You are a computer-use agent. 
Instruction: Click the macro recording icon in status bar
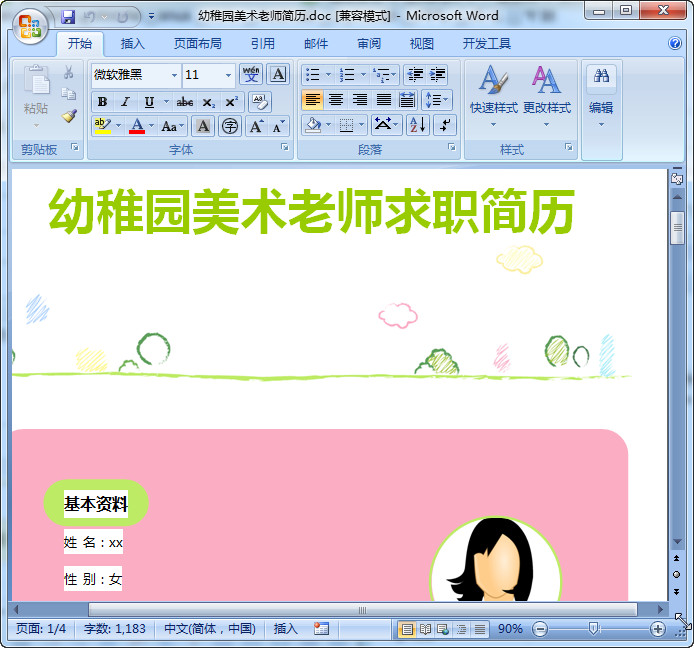pyautogui.click(x=321, y=629)
